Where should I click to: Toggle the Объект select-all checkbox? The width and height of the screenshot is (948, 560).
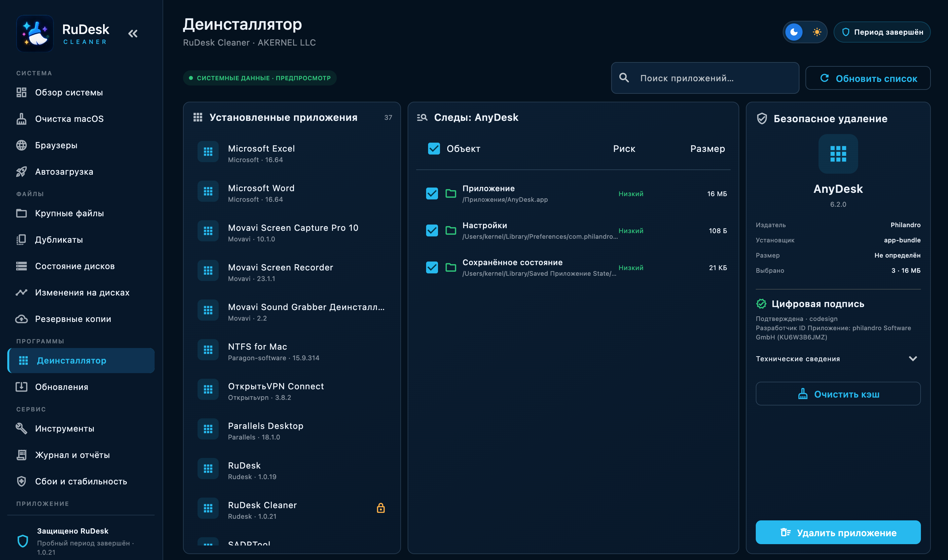434,149
